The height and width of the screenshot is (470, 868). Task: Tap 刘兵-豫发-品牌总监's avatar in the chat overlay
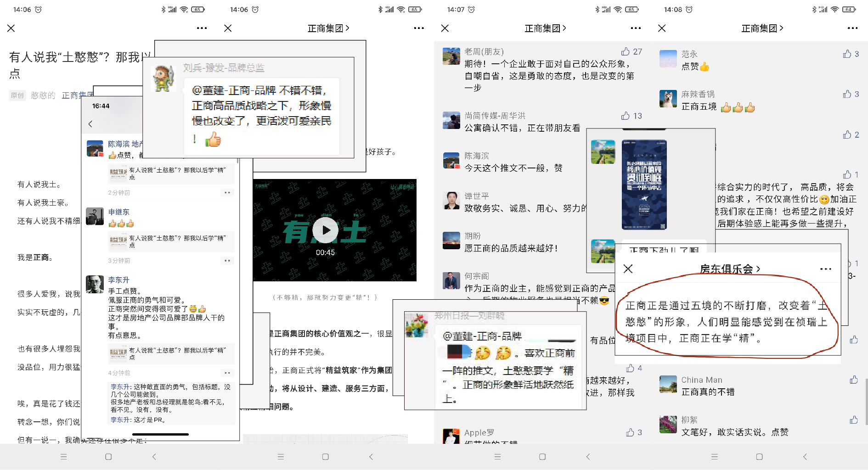[x=163, y=78]
